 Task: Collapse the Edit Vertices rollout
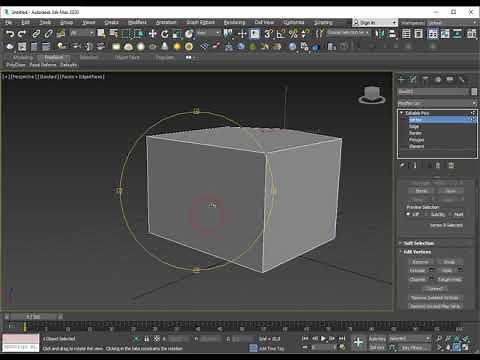click(417, 252)
